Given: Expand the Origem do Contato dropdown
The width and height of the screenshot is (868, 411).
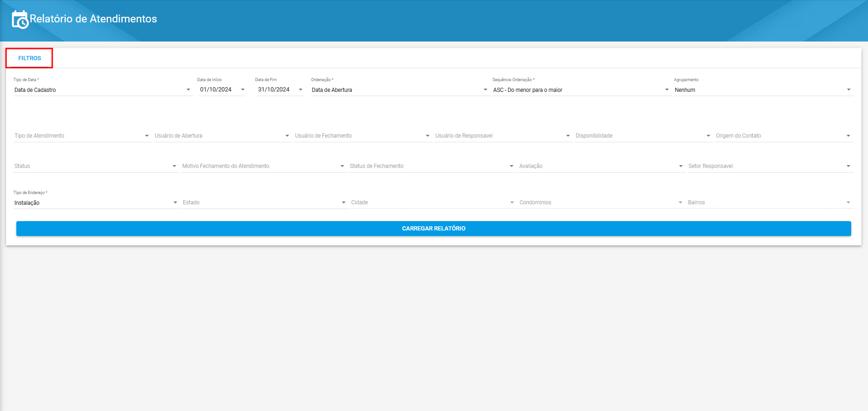Looking at the screenshot, I should point(784,136).
